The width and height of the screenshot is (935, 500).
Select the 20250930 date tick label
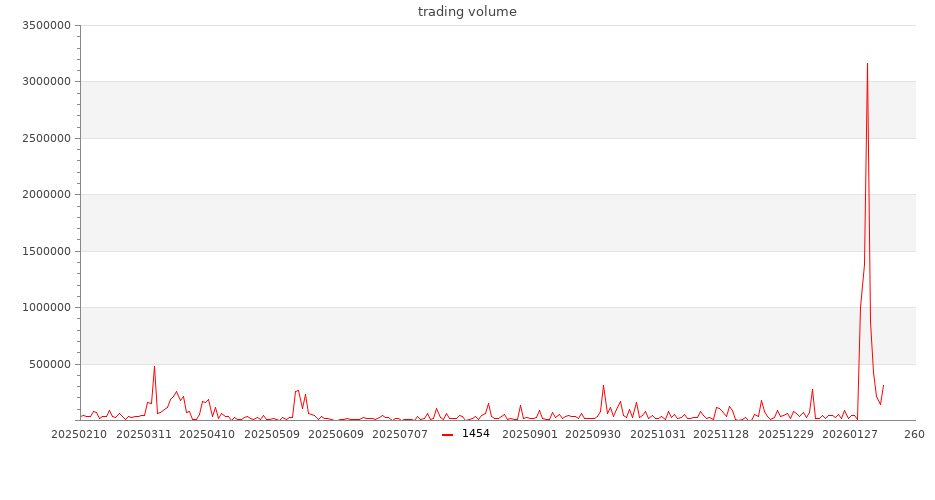pos(594,435)
